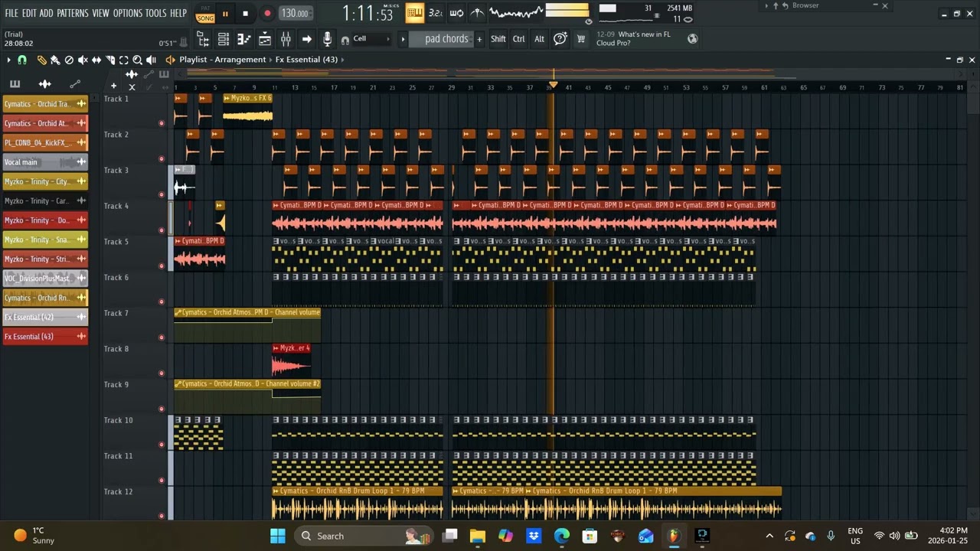Open the help hint bubble icon
Viewport: 980px width, 551px height.
click(560, 39)
